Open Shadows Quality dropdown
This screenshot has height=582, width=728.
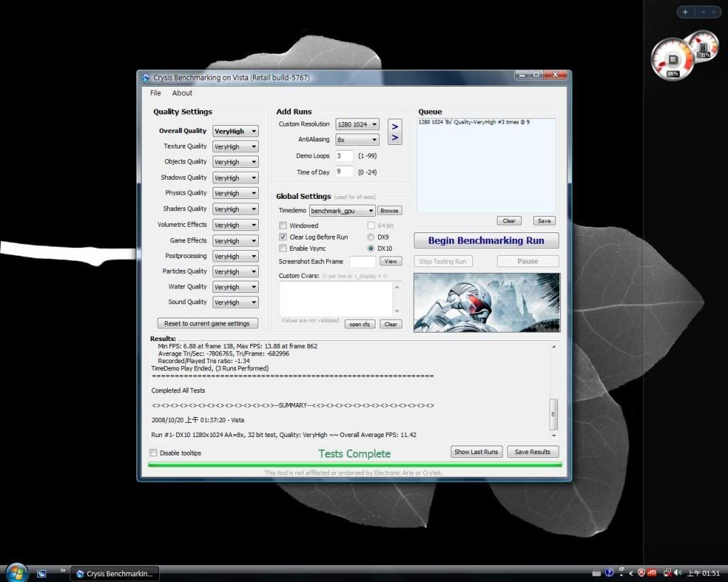(235, 178)
